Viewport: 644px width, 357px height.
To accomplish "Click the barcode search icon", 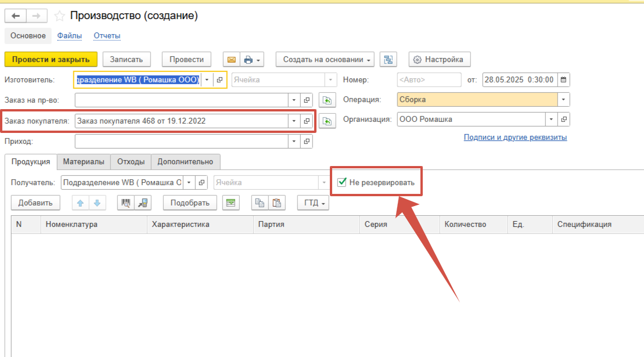I will coord(125,203).
